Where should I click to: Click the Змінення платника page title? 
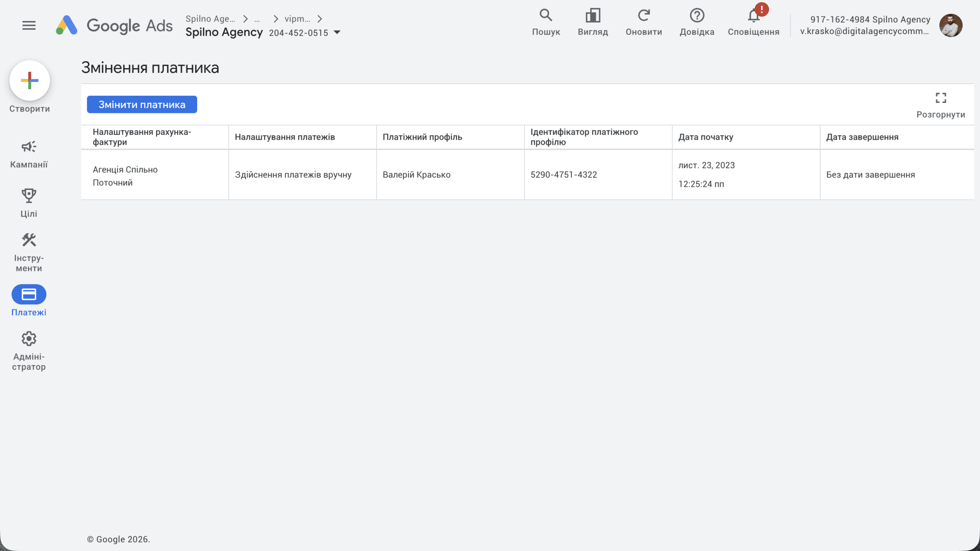[x=150, y=68]
